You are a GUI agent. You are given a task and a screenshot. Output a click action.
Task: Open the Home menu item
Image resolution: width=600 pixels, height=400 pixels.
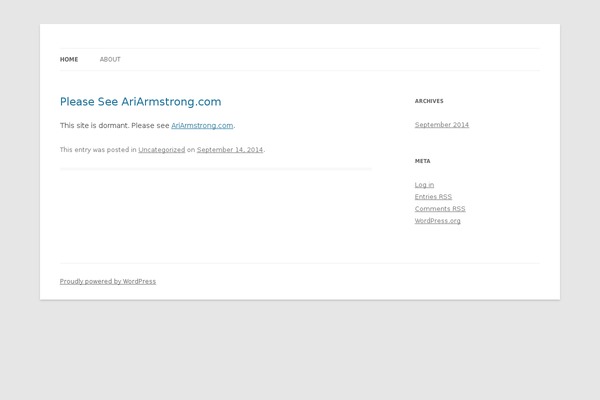(69, 59)
